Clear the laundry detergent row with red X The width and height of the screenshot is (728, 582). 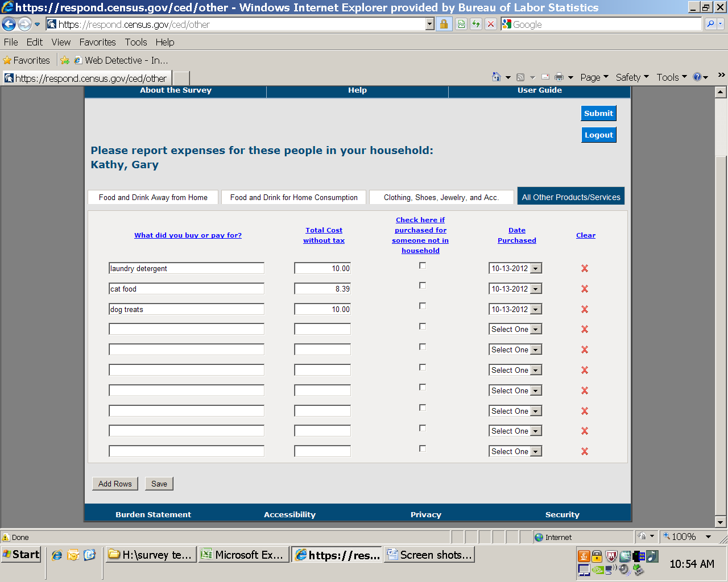[x=584, y=268]
